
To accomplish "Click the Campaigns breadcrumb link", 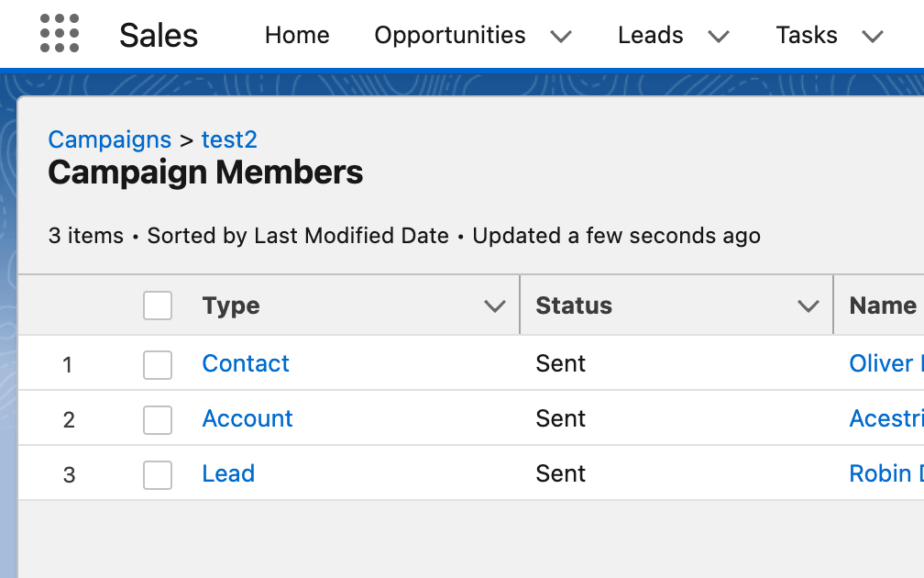I will click(109, 139).
